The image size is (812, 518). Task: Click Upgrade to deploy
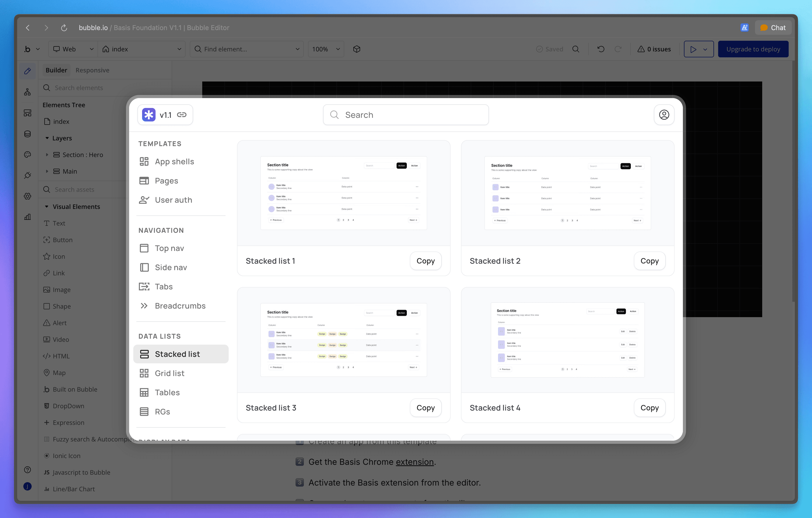pos(753,49)
